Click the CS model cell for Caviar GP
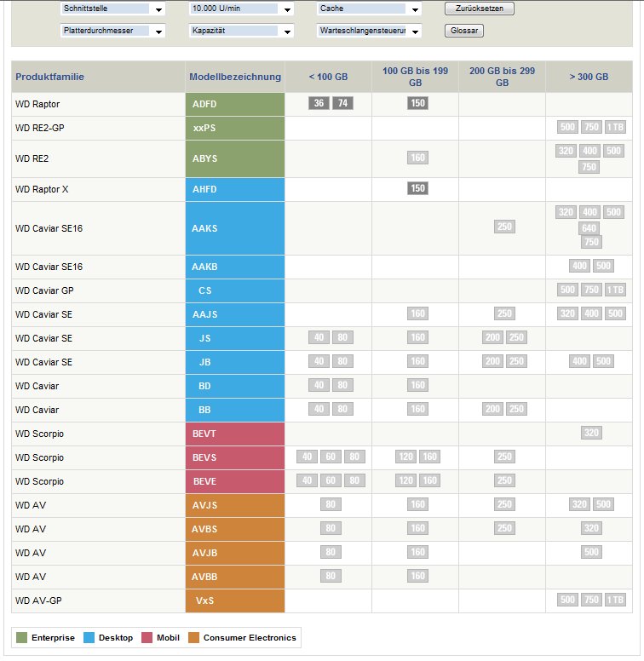 click(x=235, y=290)
